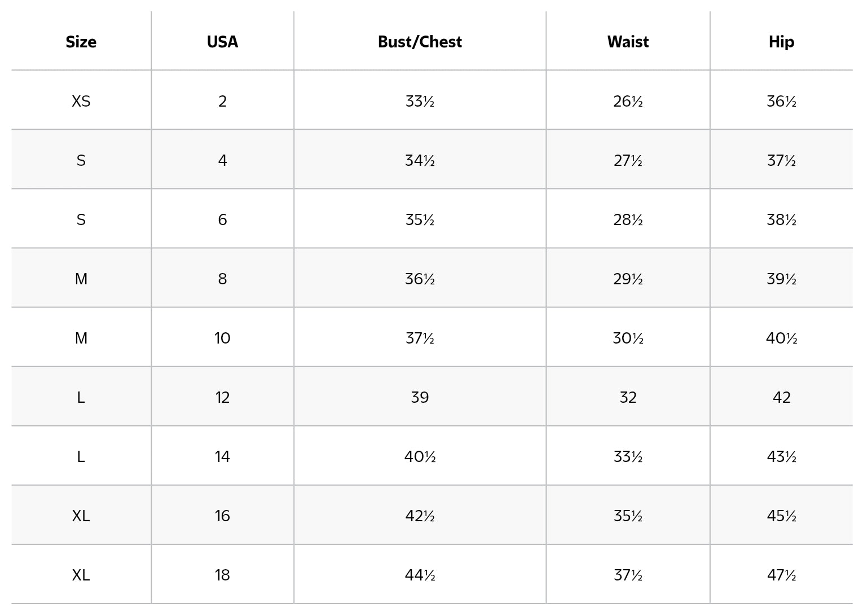The image size is (863, 616).
Task: Click the Waist column header
Action: coord(628,42)
